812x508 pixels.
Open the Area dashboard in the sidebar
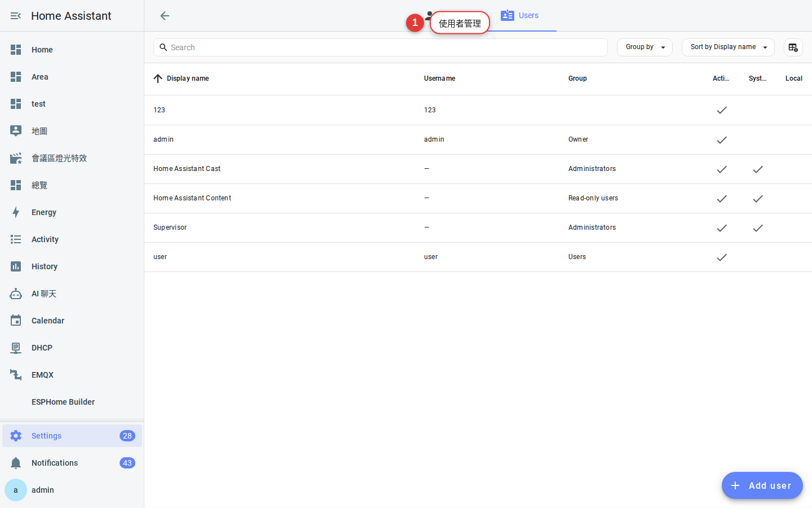tap(72, 77)
